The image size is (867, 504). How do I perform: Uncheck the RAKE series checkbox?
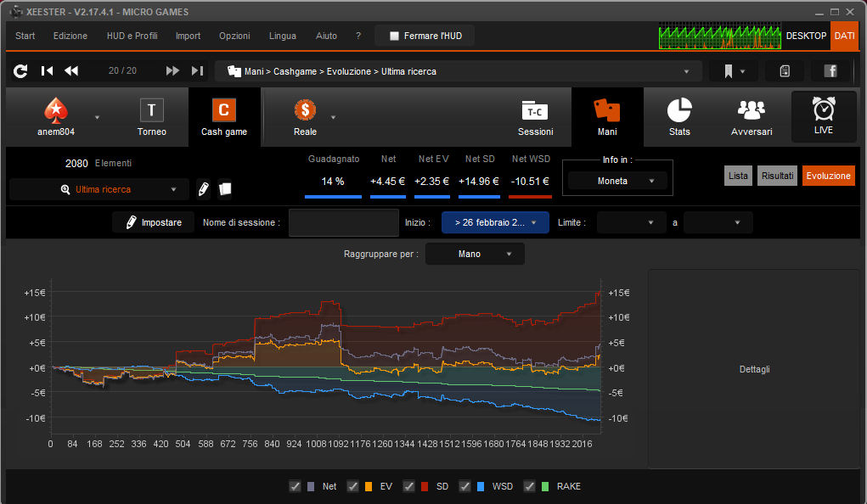[x=529, y=486]
